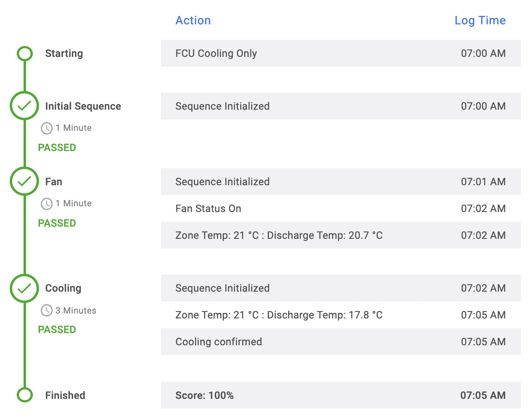The height and width of the screenshot is (420, 529).
Task: Click the Cooling step checkmark icon
Action: pyautogui.click(x=25, y=288)
